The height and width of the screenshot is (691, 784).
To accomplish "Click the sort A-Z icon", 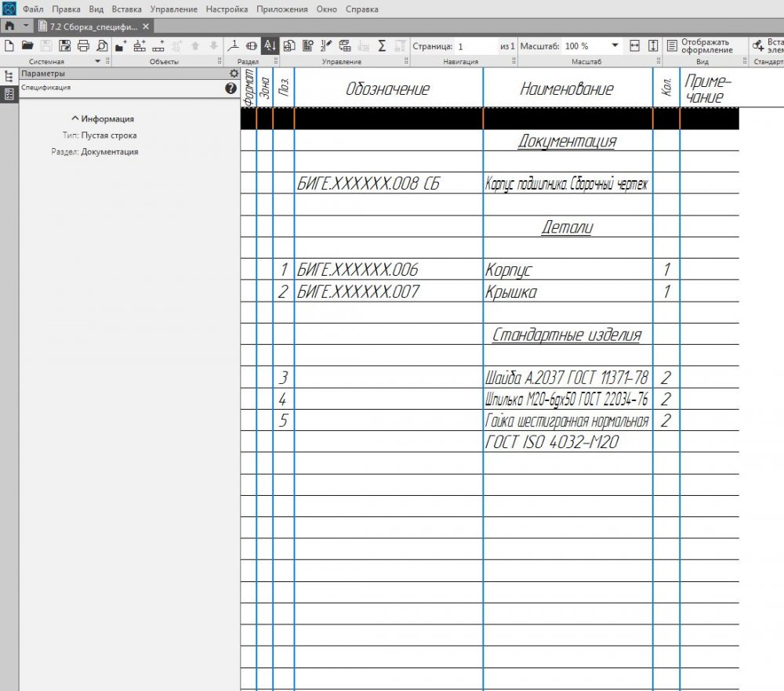I will pos(269,46).
